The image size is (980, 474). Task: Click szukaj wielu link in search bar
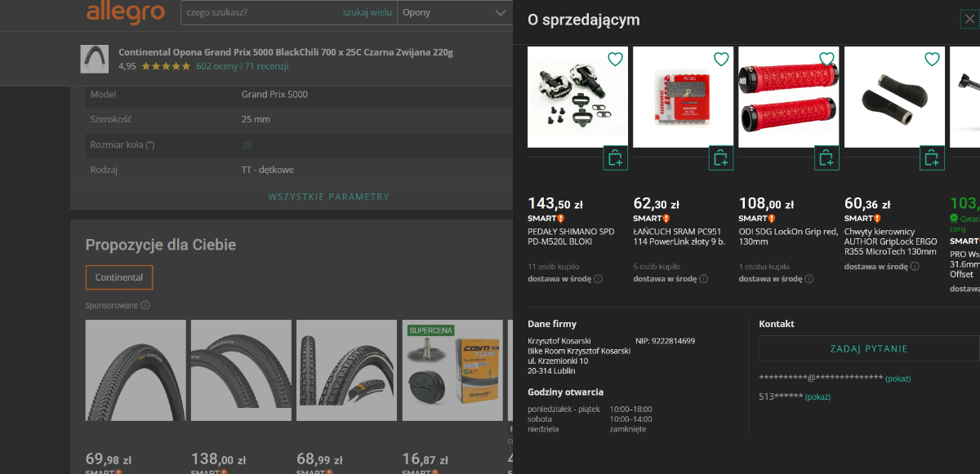coord(367,13)
